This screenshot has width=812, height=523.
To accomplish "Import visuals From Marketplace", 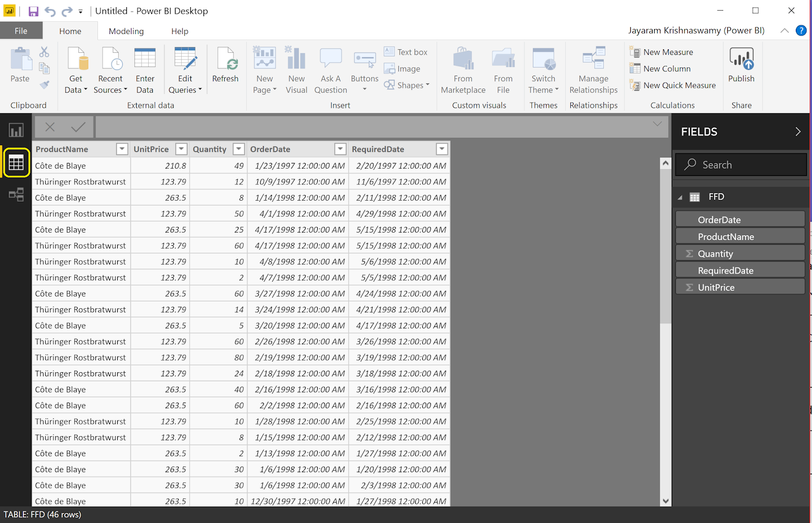I will click(x=462, y=69).
